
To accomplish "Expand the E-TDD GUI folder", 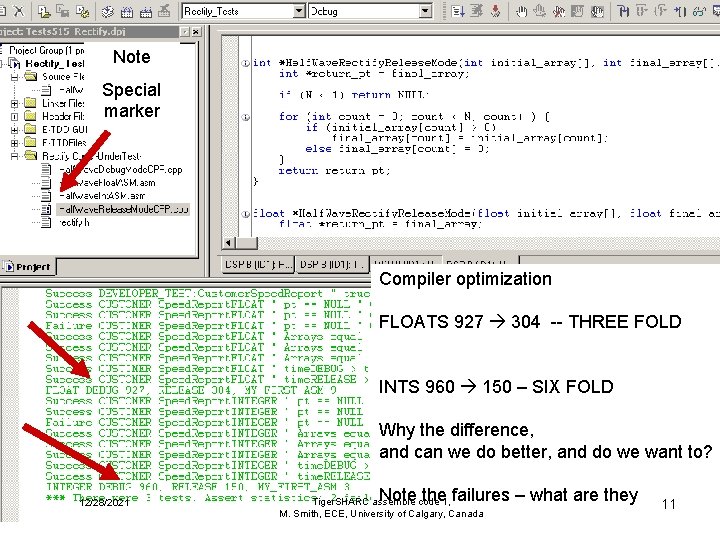I will (x=14, y=130).
